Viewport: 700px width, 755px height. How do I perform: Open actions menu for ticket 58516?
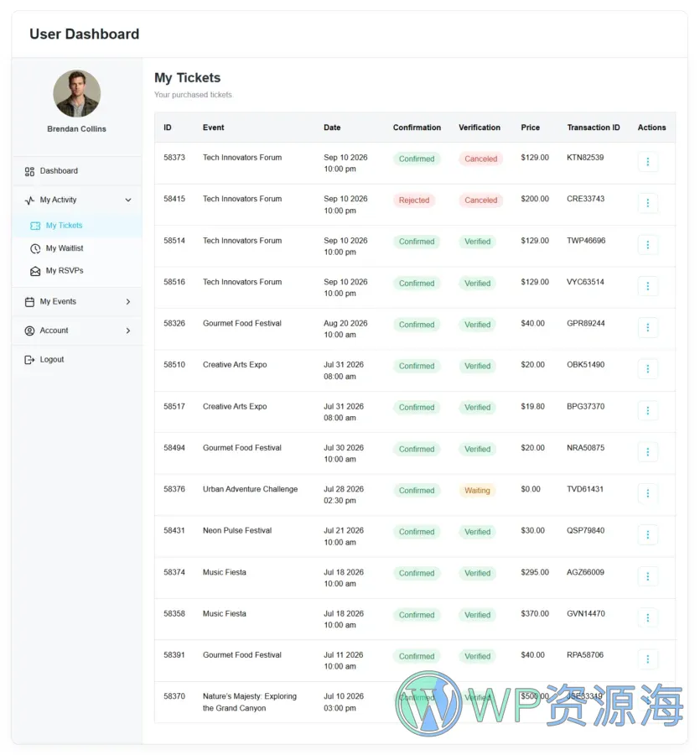[x=647, y=286]
